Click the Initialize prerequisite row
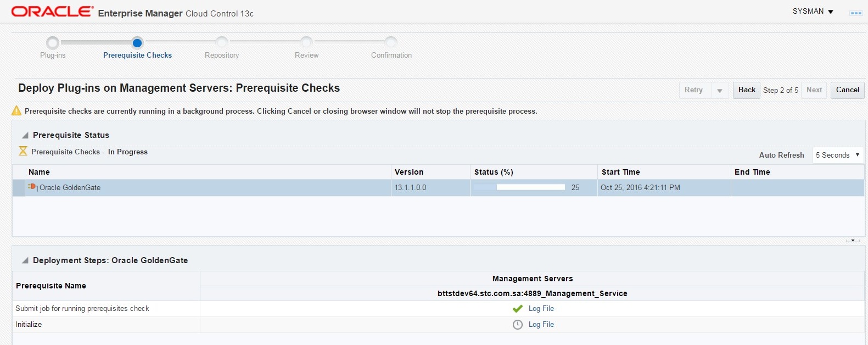 pyautogui.click(x=438, y=325)
